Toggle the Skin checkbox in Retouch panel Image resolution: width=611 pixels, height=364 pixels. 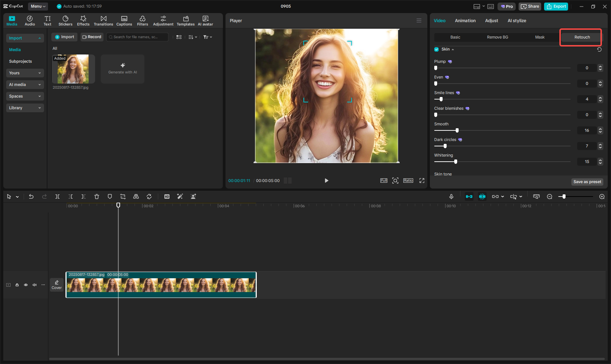pyautogui.click(x=436, y=49)
